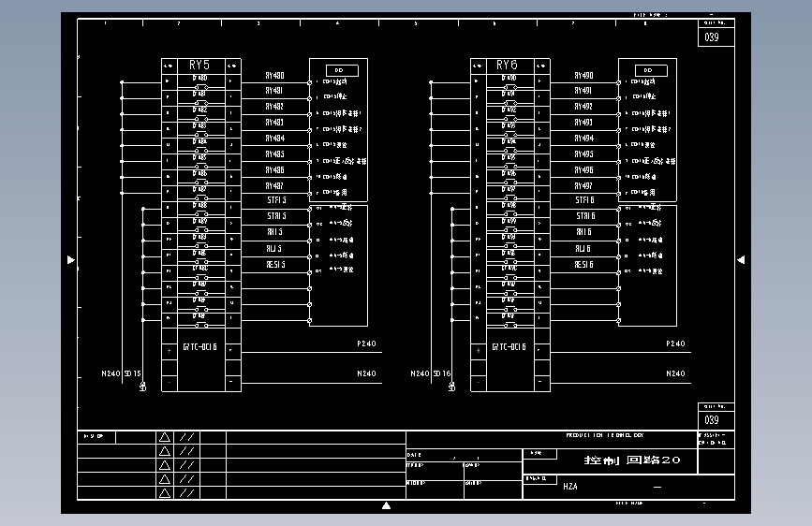This screenshot has height=526, width=812.
Task: Click the plus terminal cell in RY6 block
Action: point(478,351)
